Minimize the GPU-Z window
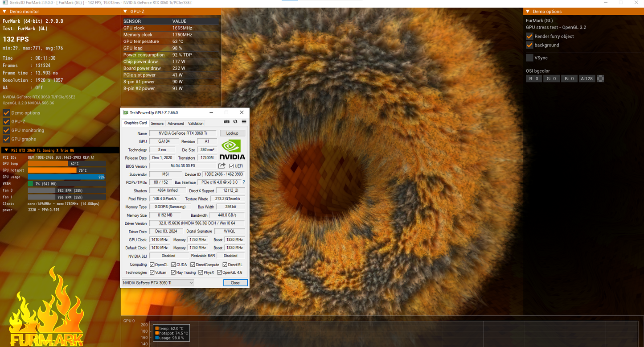 [211, 112]
